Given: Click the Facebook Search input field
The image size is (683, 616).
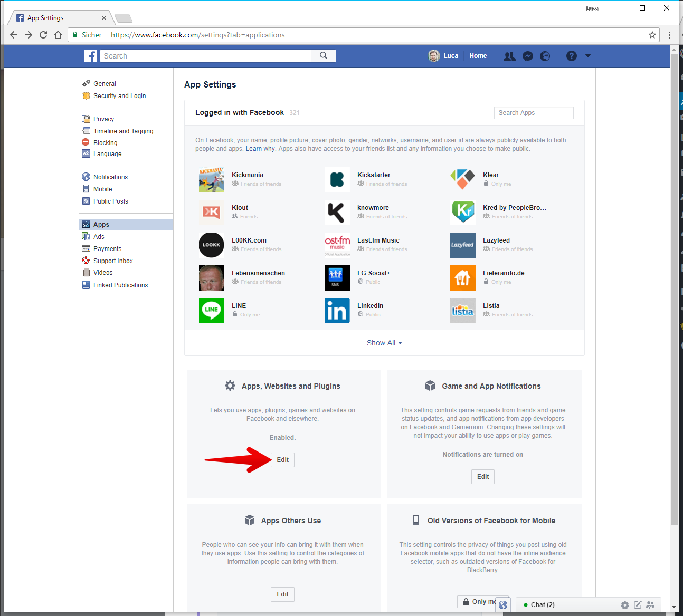Looking at the screenshot, I should click(206, 56).
